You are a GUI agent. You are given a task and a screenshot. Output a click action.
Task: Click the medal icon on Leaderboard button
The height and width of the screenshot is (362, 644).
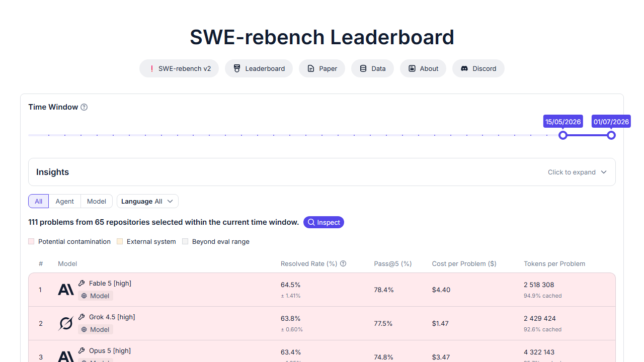(237, 68)
